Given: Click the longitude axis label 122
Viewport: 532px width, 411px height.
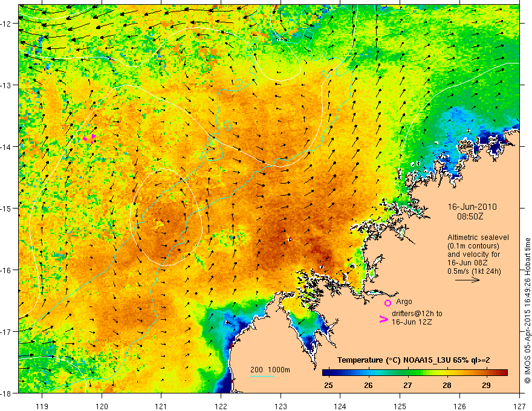Looking at the screenshot, I should pyautogui.click(x=221, y=406).
